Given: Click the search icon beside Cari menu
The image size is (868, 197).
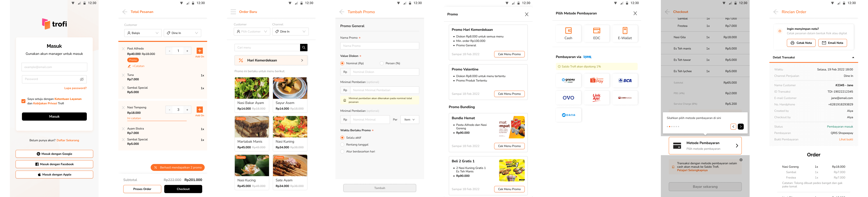Looking at the screenshot, I should point(304,48).
